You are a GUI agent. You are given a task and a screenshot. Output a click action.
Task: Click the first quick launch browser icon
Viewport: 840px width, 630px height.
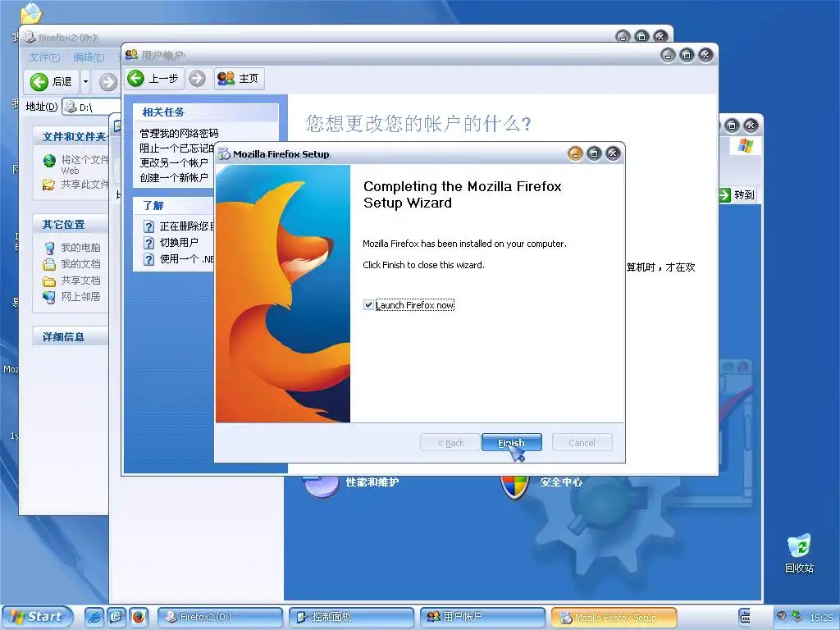coord(94,617)
